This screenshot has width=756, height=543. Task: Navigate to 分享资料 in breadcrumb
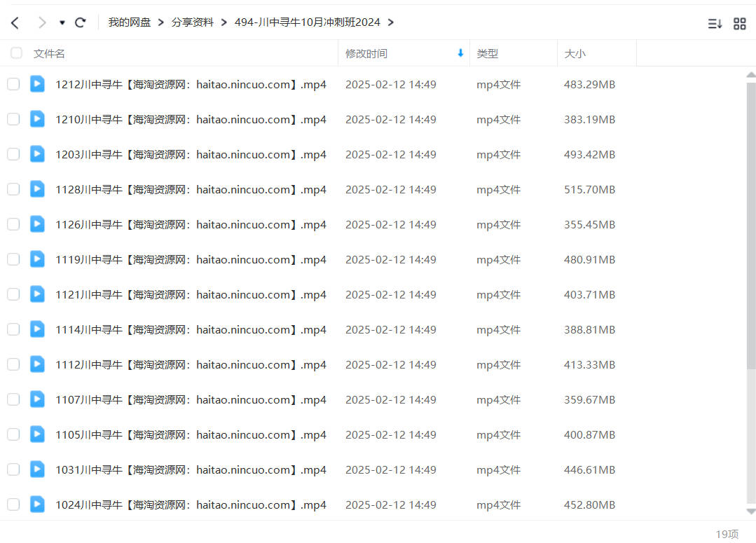193,22
